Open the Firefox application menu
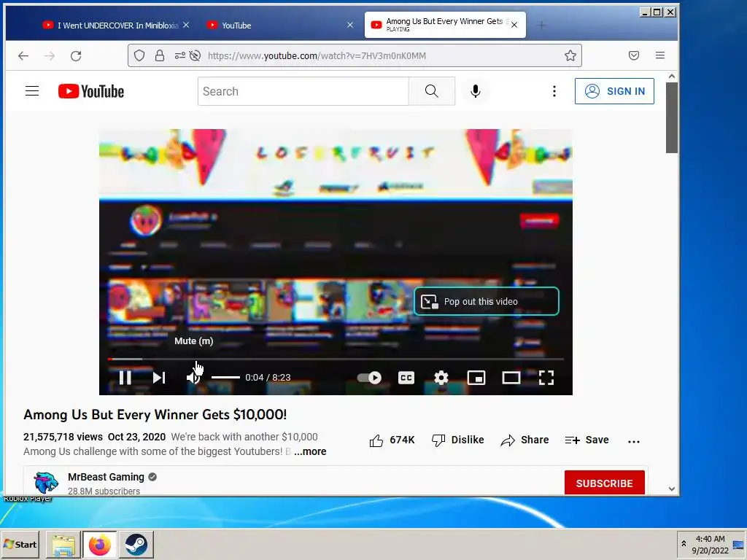Image resolution: width=747 pixels, height=560 pixels. pos(659,55)
